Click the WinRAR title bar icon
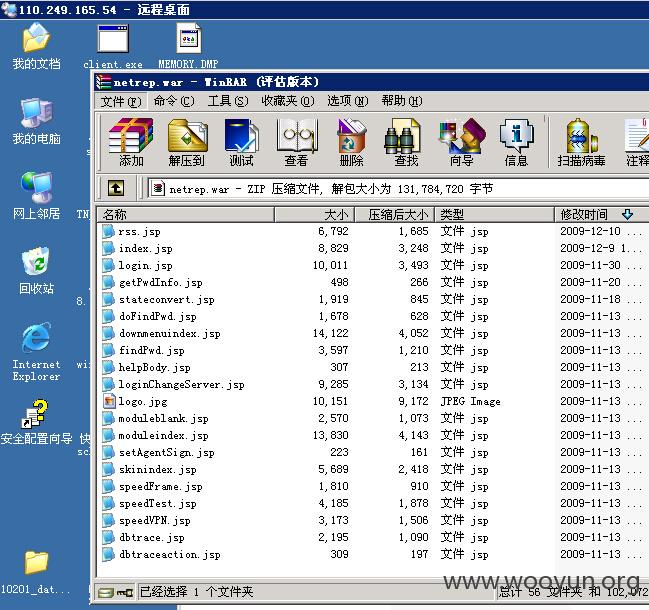Screen dimensions: 649x610 (103, 82)
